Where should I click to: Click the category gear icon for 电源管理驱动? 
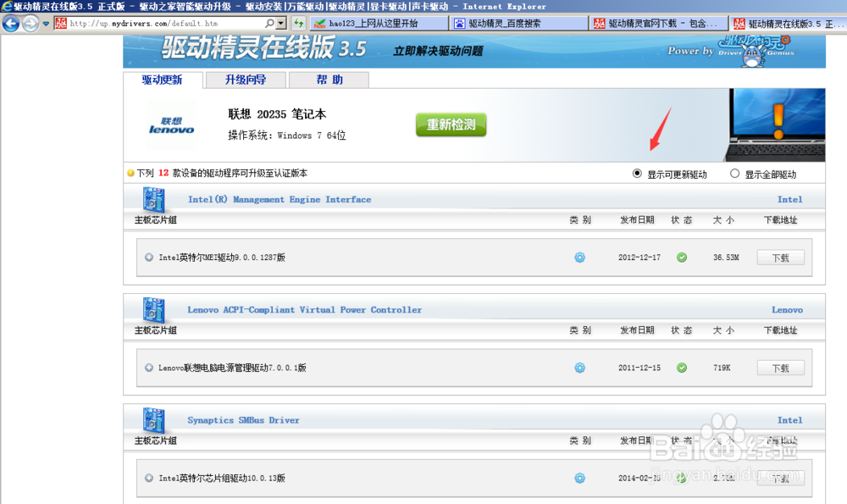click(x=579, y=368)
